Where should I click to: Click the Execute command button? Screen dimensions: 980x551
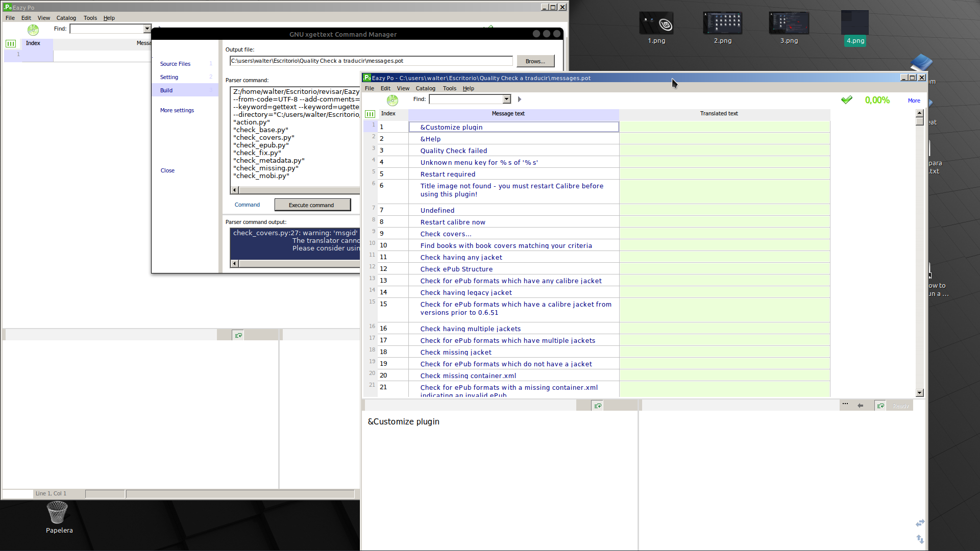click(312, 205)
